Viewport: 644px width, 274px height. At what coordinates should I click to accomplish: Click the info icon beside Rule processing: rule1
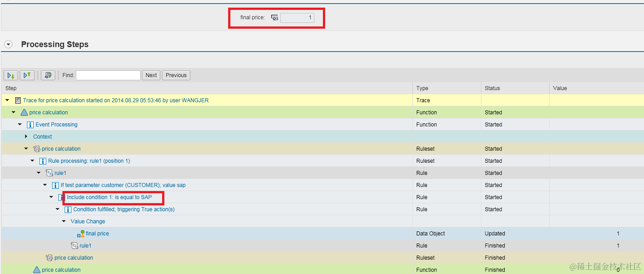click(x=43, y=161)
